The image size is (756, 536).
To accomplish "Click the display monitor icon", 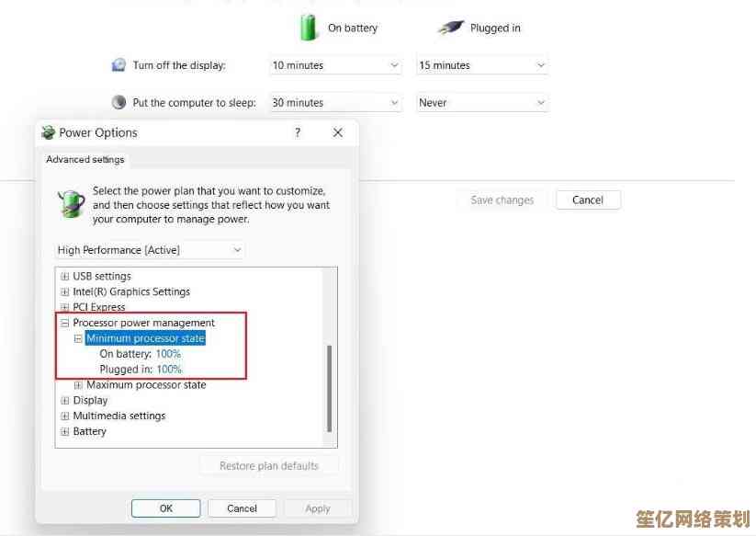I will [x=118, y=65].
